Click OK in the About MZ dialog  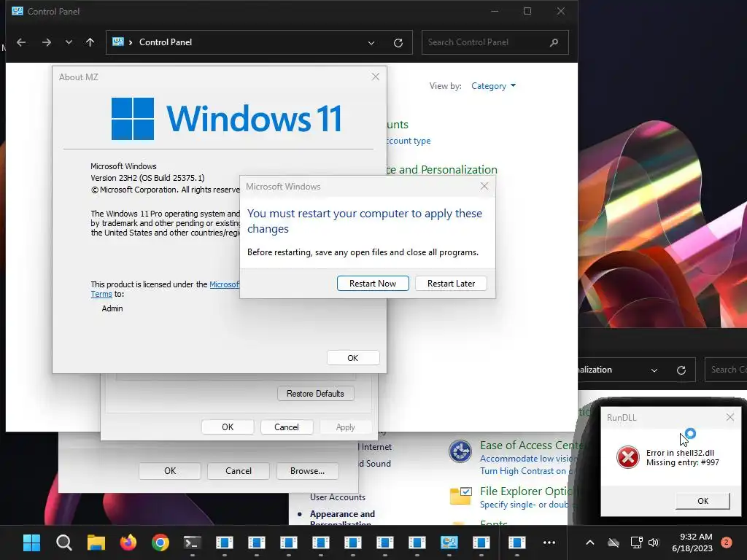pos(353,358)
